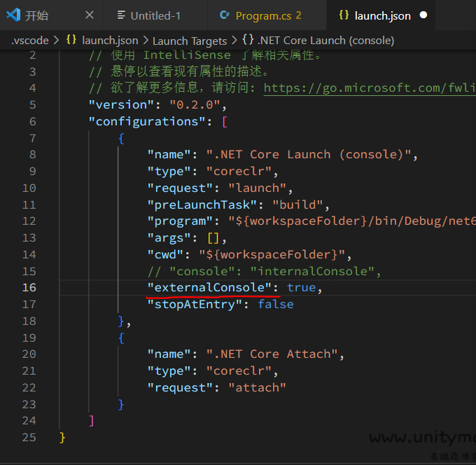
Task: Click the JSON braces icon on the launch.json tab
Action: (344, 15)
